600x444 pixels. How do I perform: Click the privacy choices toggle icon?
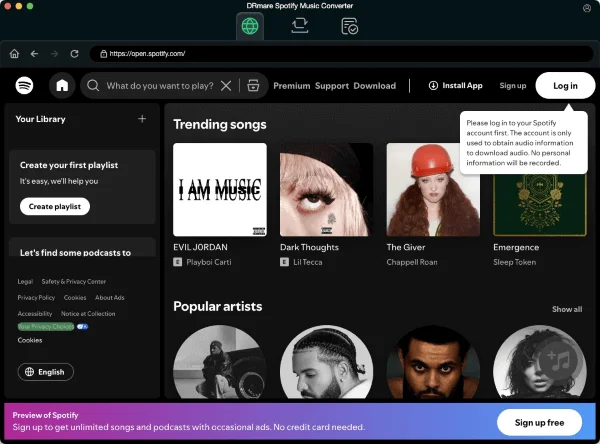coord(82,326)
